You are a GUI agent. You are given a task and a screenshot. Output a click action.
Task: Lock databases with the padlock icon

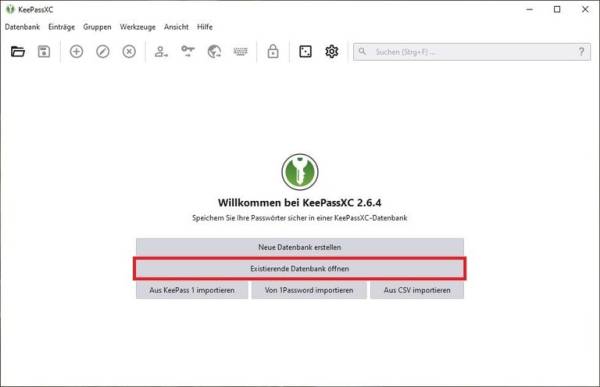pyautogui.click(x=273, y=51)
